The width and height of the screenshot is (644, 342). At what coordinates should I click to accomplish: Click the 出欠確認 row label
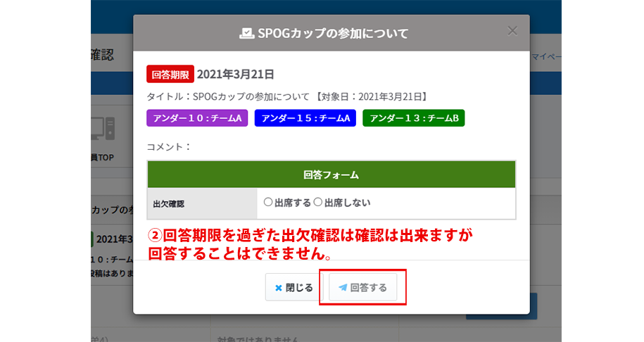[168, 203]
